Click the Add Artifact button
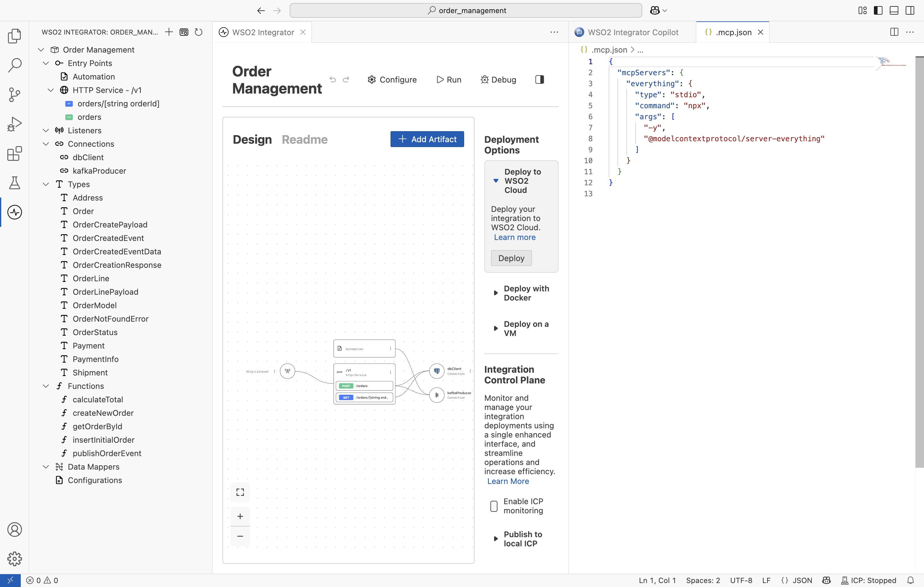924x587 pixels. [x=427, y=139]
